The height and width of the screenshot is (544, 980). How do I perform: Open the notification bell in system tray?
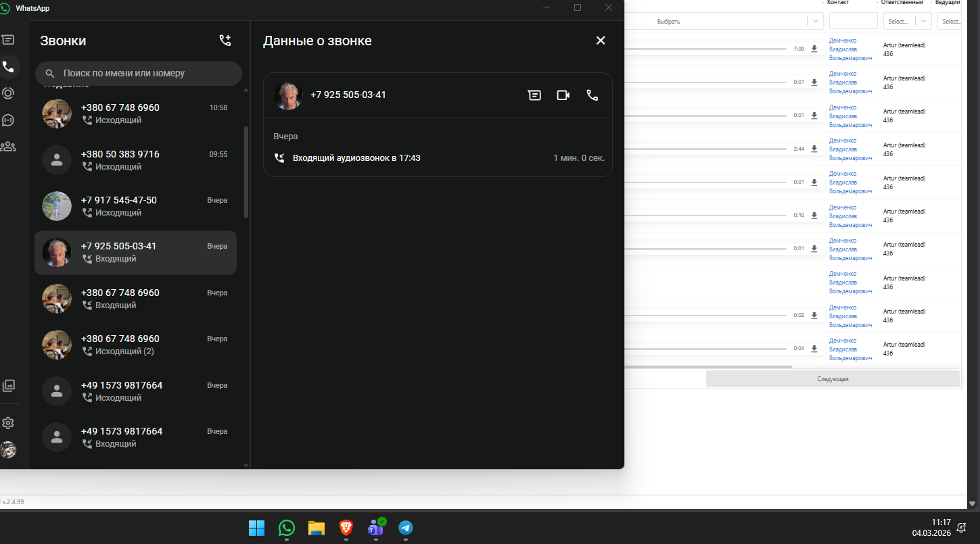click(962, 528)
